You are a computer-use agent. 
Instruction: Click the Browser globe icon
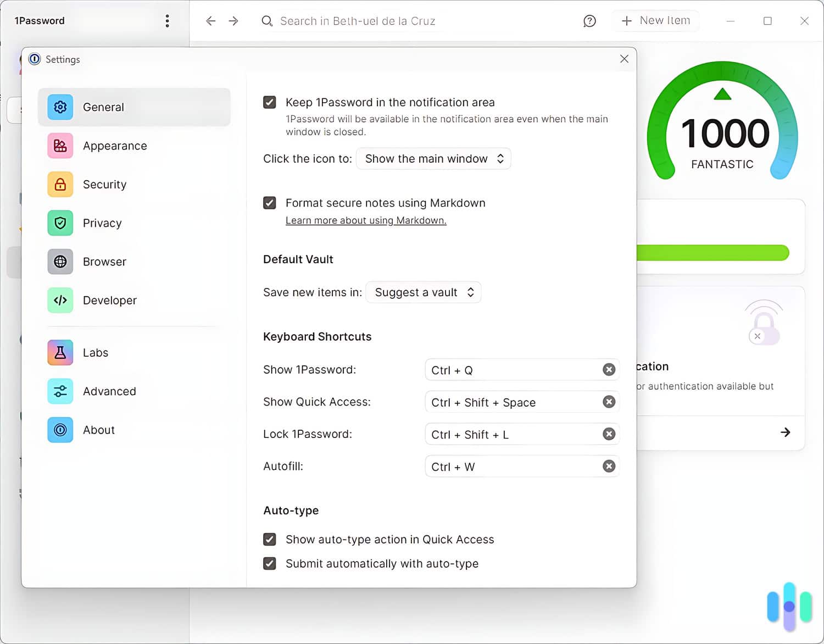point(60,262)
